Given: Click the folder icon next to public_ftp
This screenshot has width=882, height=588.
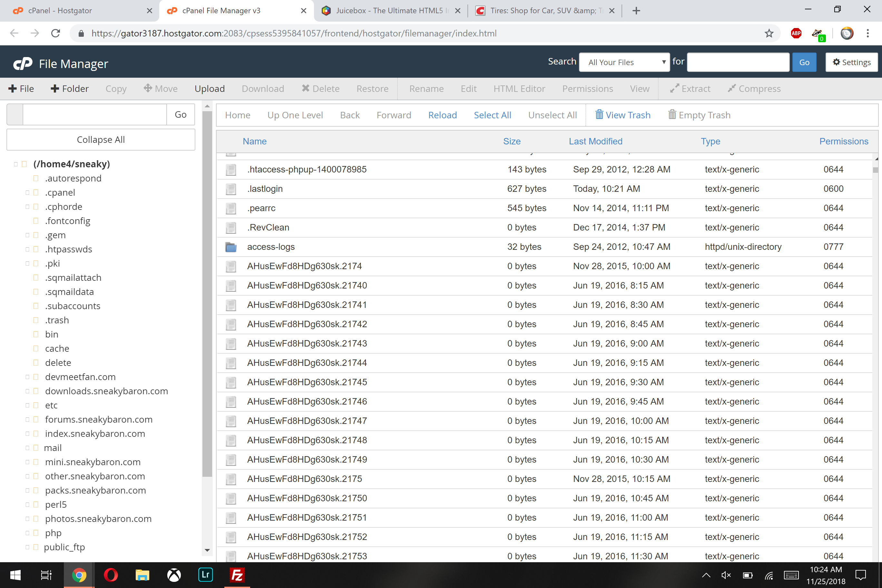Looking at the screenshot, I should coord(36,547).
